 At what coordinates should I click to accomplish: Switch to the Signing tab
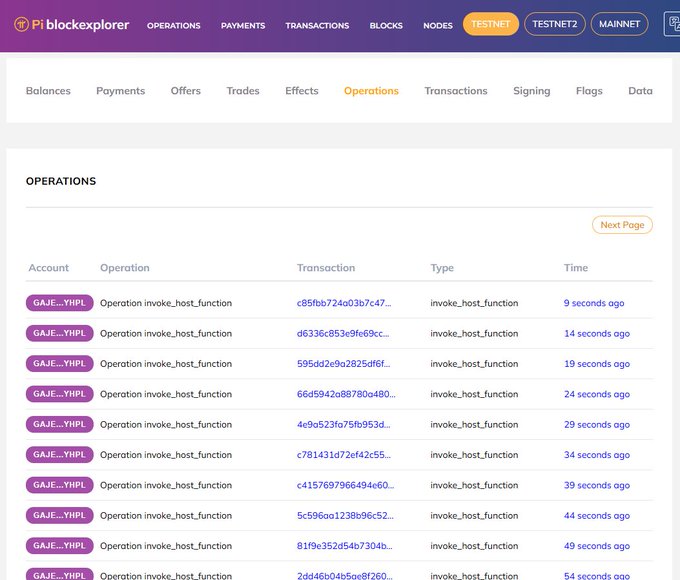[x=532, y=91]
